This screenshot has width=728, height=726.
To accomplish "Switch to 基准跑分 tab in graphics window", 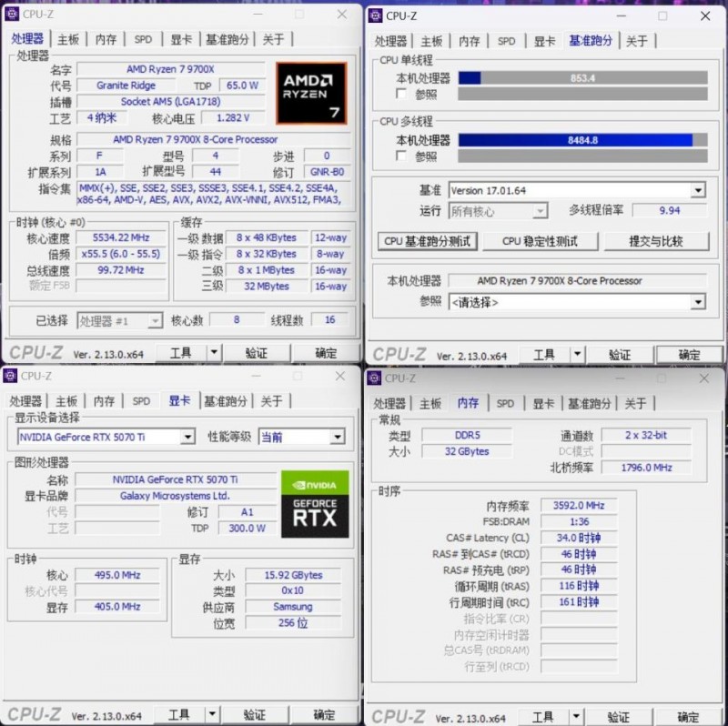I will point(226,401).
